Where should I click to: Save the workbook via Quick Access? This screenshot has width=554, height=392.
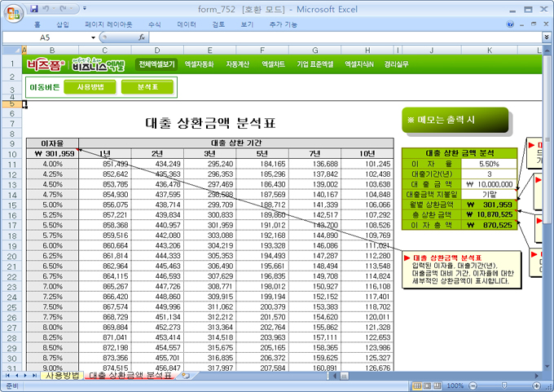point(34,8)
